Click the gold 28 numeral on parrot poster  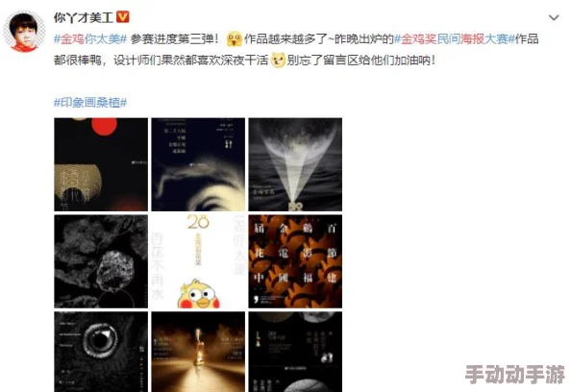click(x=198, y=222)
